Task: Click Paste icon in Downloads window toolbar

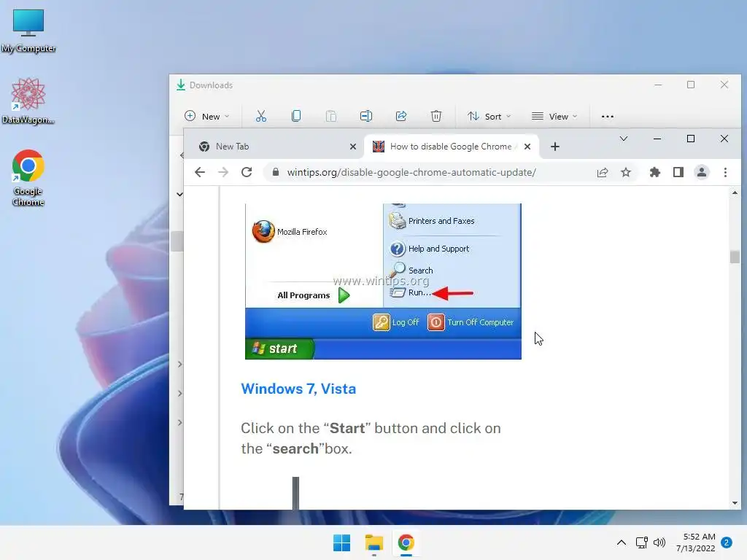Action: click(331, 116)
